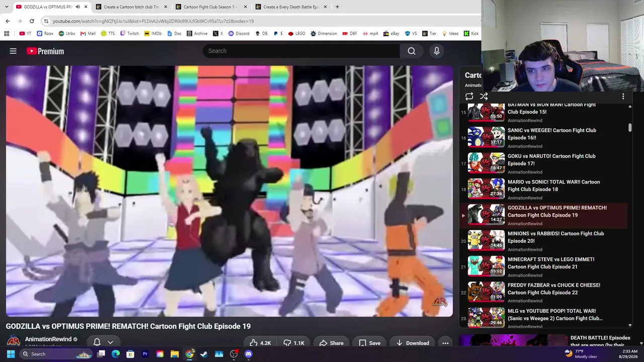The height and width of the screenshot is (362, 644).
Task: Open the subscription notification bell dropdown
Action: (103, 342)
